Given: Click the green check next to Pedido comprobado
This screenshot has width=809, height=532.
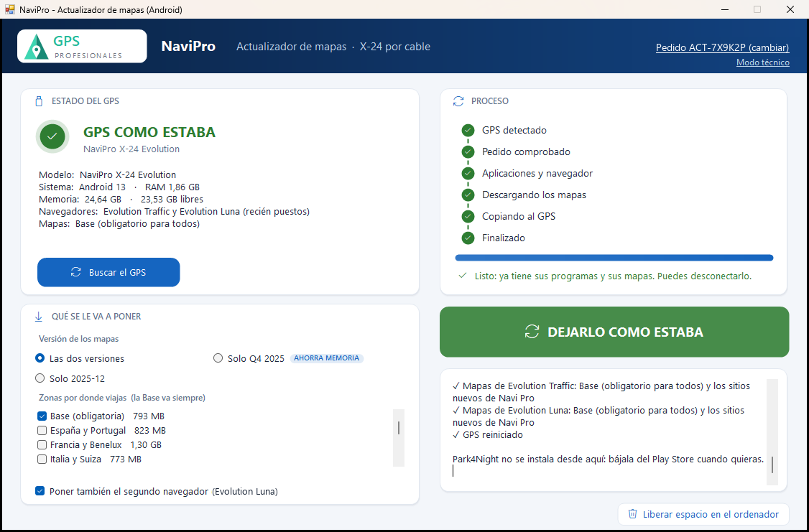Looking at the screenshot, I should [x=468, y=152].
